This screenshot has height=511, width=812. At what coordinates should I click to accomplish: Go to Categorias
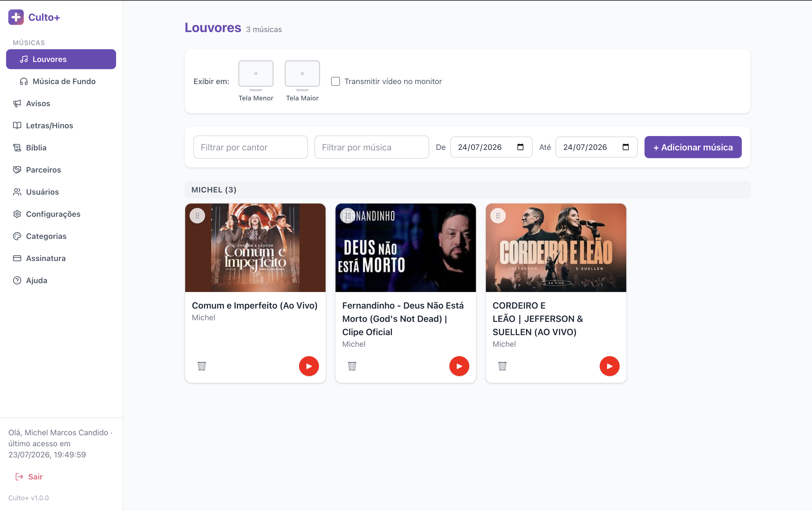(x=61, y=236)
